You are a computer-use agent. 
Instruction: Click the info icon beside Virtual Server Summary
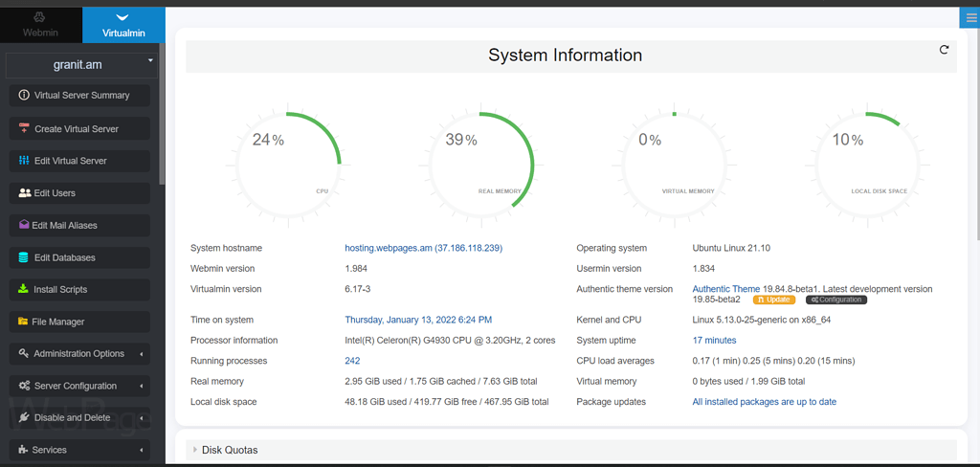click(x=24, y=96)
